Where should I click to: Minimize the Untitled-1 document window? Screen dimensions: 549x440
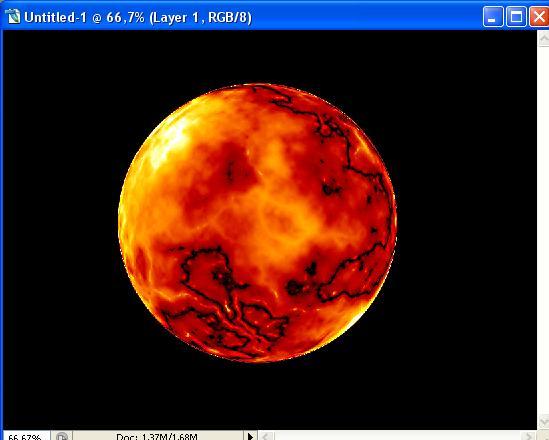[493, 16]
